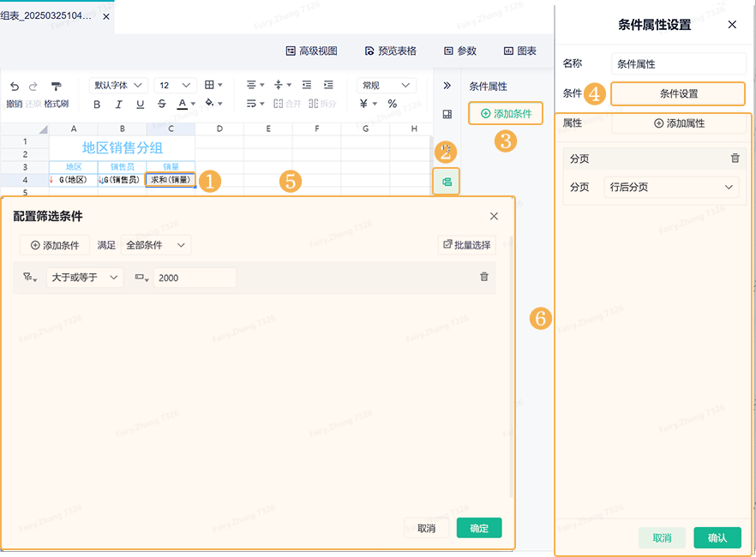This screenshot has height=557, width=756.
Task: Close the 条件属性设置 panel
Action: click(x=732, y=25)
